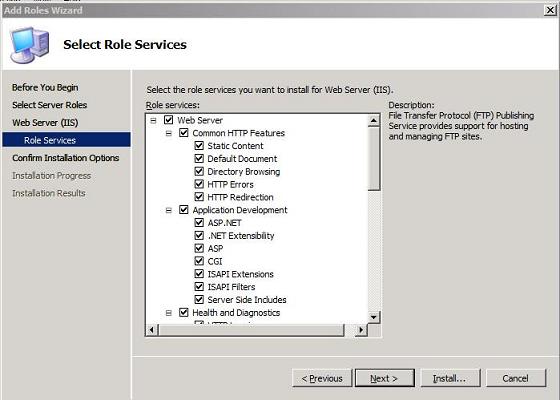Image resolution: width=560 pixels, height=400 pixels.
Task: Collapse the Application Development node
Action: [x=169, y=210]
